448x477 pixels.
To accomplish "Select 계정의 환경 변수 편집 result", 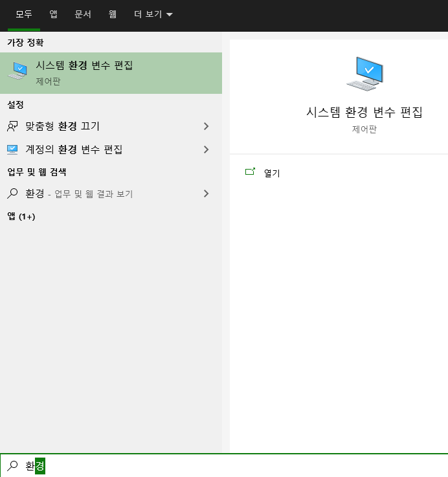I will coord(111,150).
